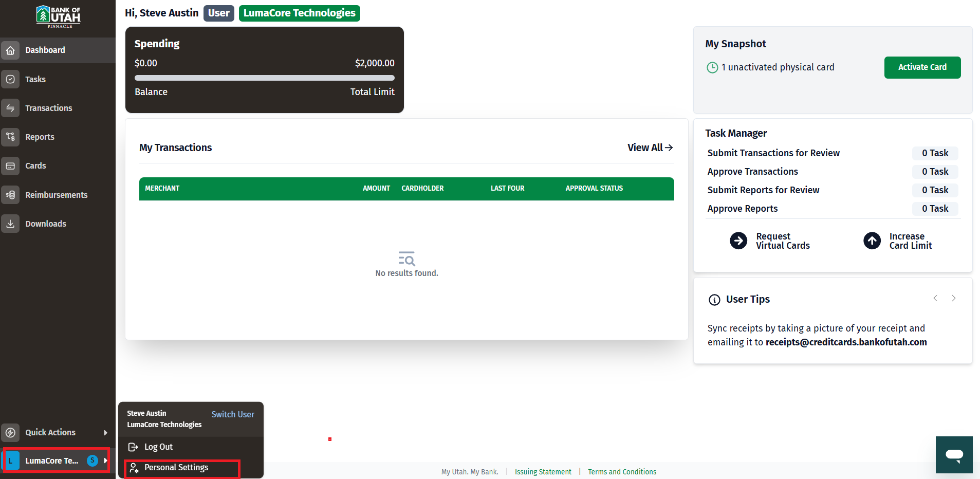Click the Switch User link
This screenshot has width=980, height=479.
pyautogui.click(x=233, y=414)
